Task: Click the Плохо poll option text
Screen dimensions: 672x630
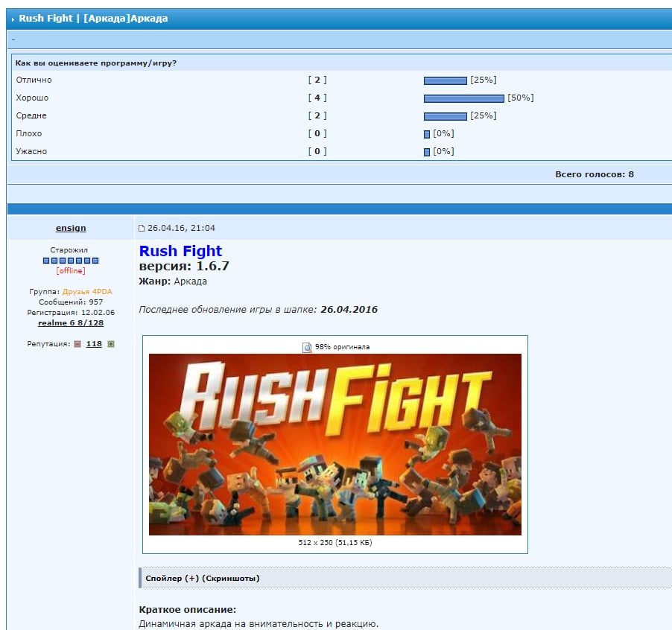Action: tap(29, 133)
